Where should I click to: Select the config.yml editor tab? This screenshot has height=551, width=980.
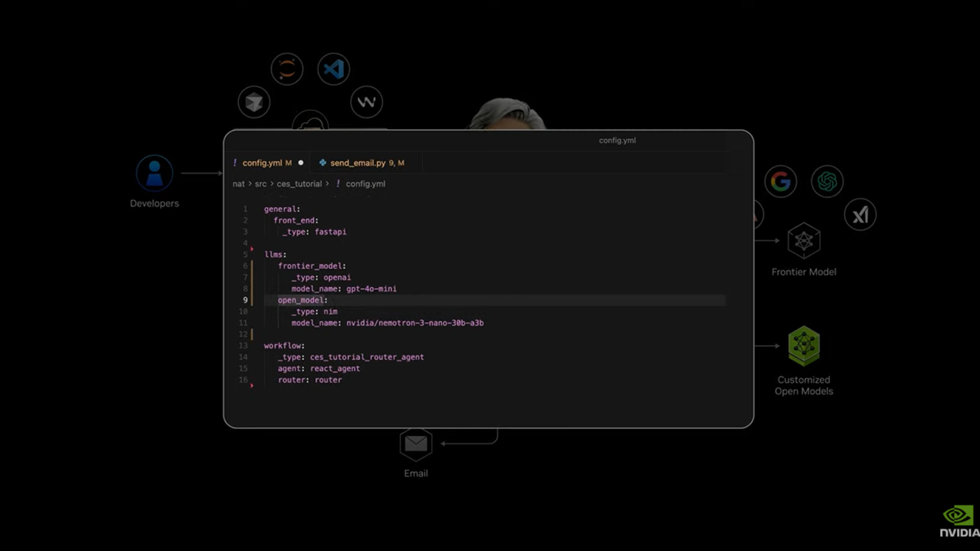coord(262,163)
